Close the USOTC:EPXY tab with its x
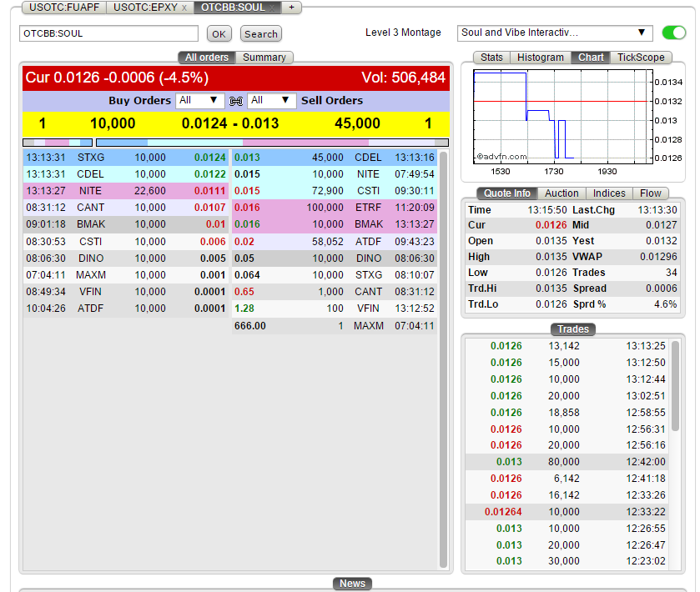Screen dimensions: 700x592 pos(184,8)
